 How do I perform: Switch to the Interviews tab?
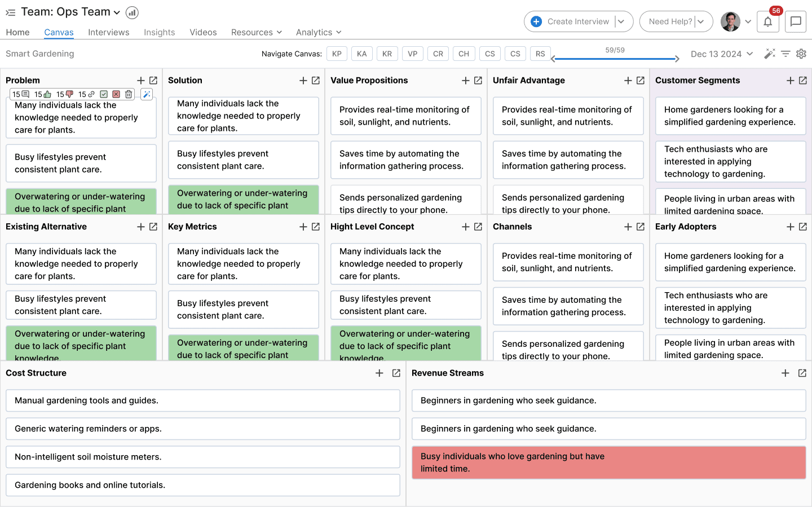(x=108, y=32)
